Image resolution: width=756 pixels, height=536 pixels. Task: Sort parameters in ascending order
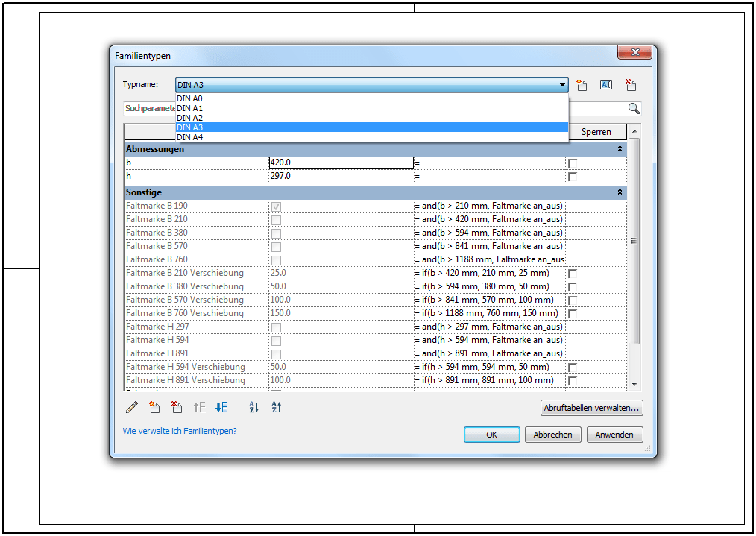coord(253,407)
